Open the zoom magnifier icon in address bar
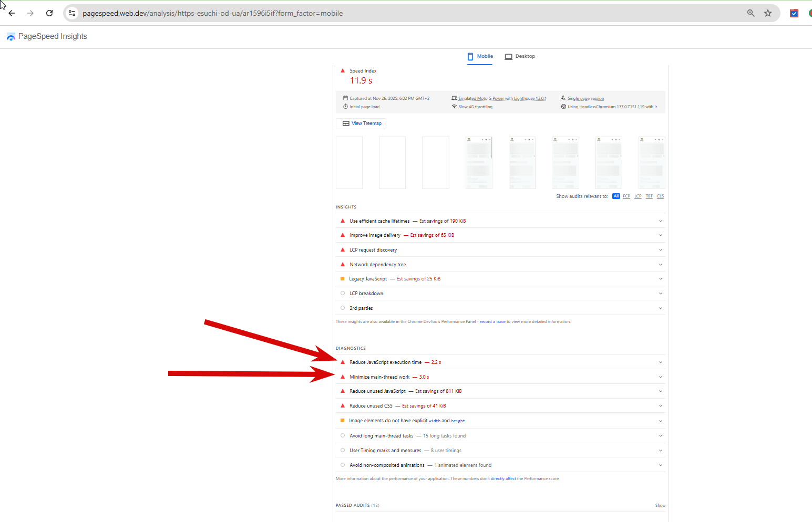 [x=751, y=13]
